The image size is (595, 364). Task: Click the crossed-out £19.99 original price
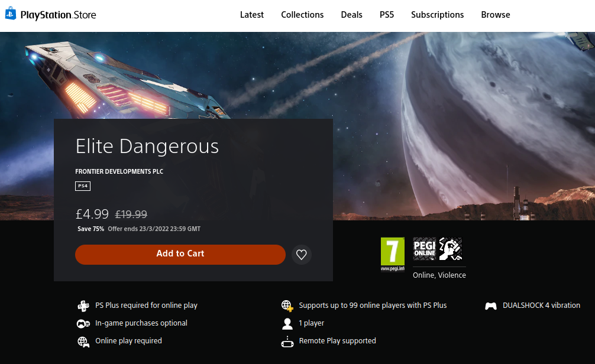pos(131,214)
